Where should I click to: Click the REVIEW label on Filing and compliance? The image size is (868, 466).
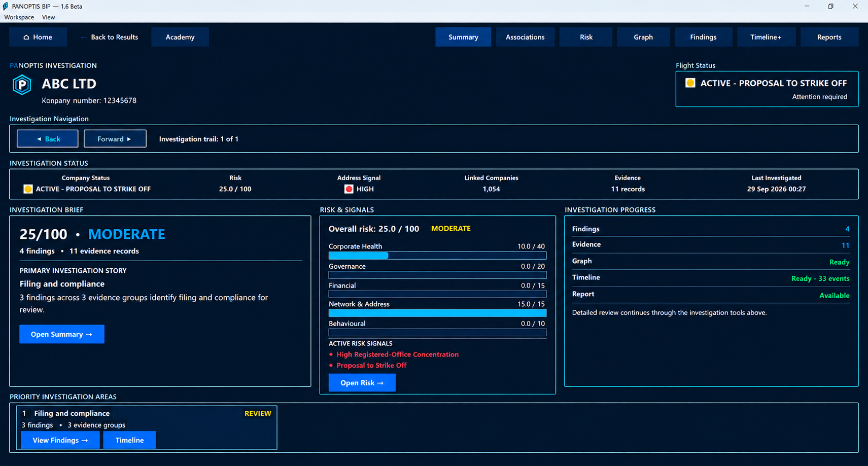pyautogui.click(x=258, y=414)
